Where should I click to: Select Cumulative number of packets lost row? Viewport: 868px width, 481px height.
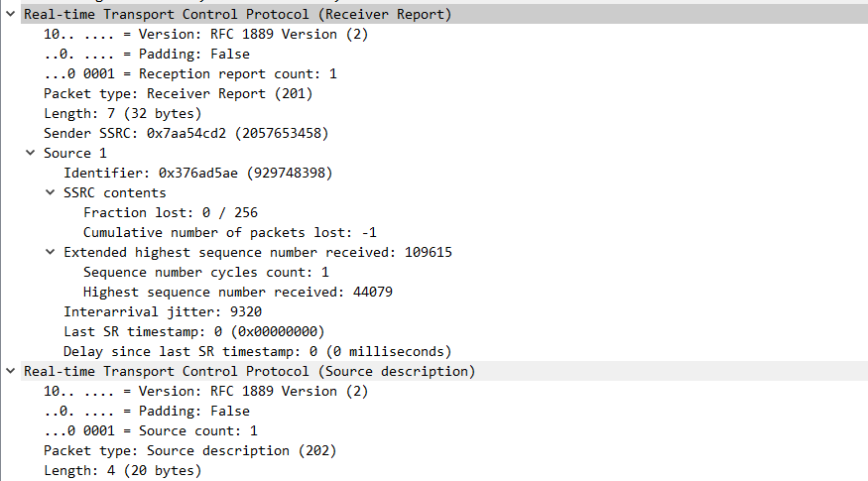230,232
